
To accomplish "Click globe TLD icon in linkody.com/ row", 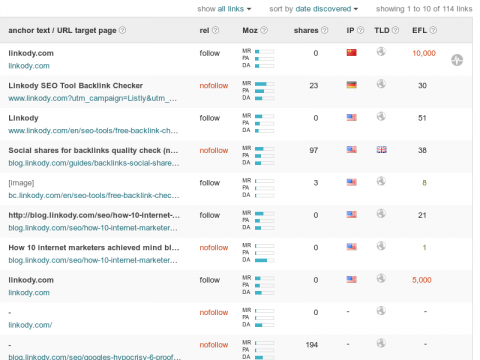I will [x=381, y=311].
